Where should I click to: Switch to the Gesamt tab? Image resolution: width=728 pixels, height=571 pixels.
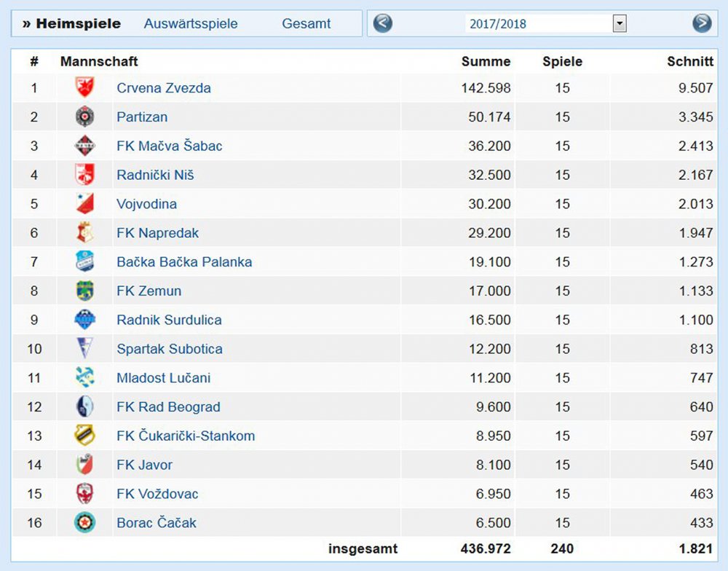click(x=306, y=24)
